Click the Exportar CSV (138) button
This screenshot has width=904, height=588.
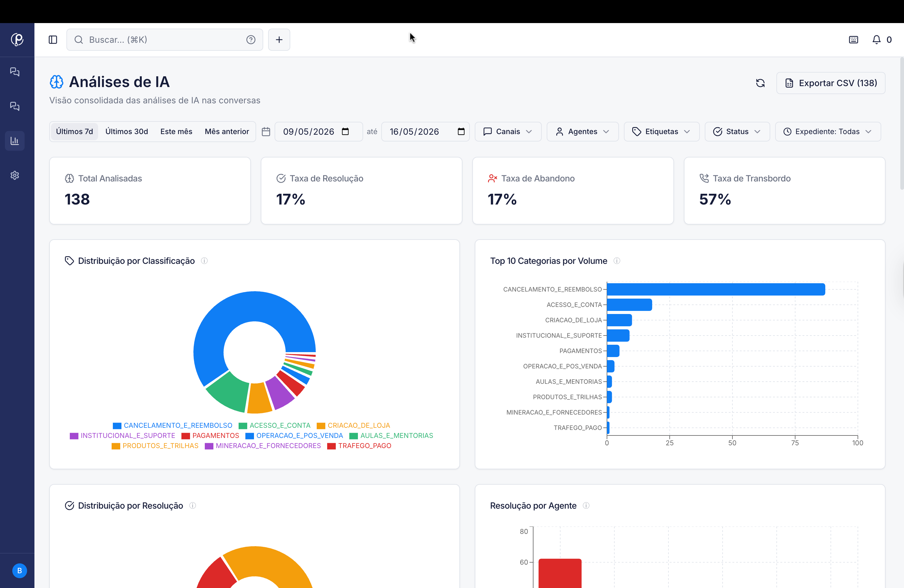(831, 83)
